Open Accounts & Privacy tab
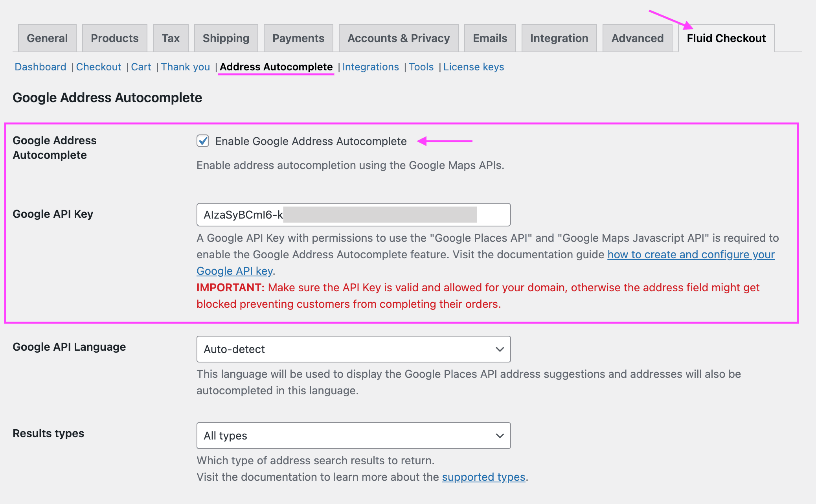 399,38
